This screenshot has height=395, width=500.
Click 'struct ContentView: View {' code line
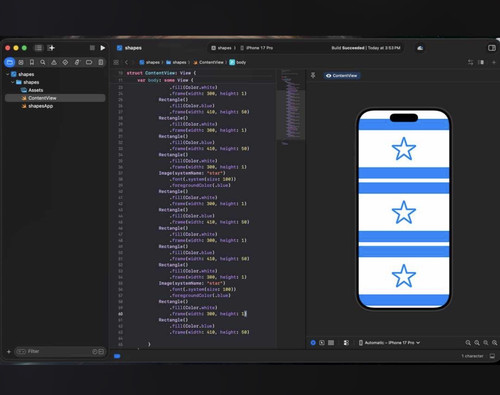(161, 73)
